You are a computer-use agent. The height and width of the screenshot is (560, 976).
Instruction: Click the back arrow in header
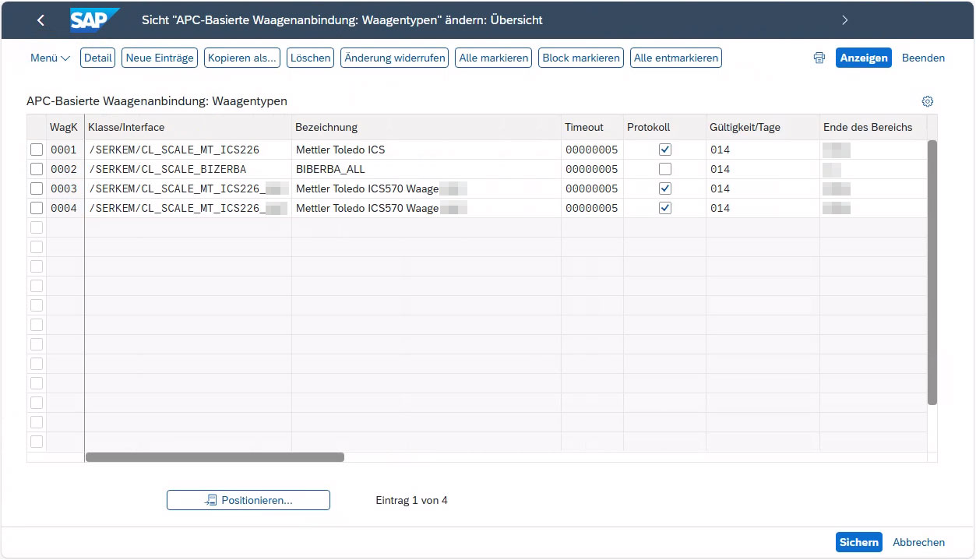pyautogui.click(x=41, y=20)
